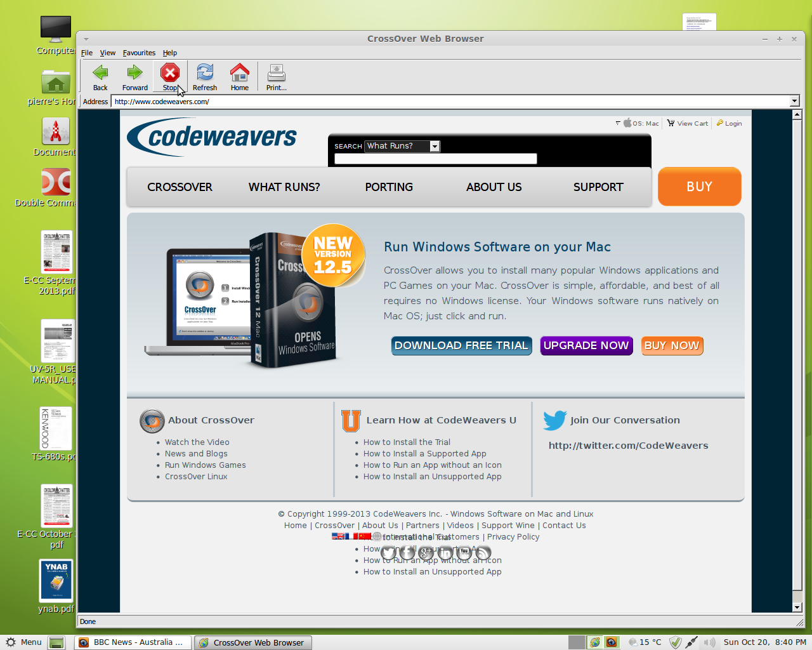The width and height of the screenshot is (812, 650).
Task: Open TS-680s.pdf desktop file icon
Action: pyautogui.click(x=56, y=428)
